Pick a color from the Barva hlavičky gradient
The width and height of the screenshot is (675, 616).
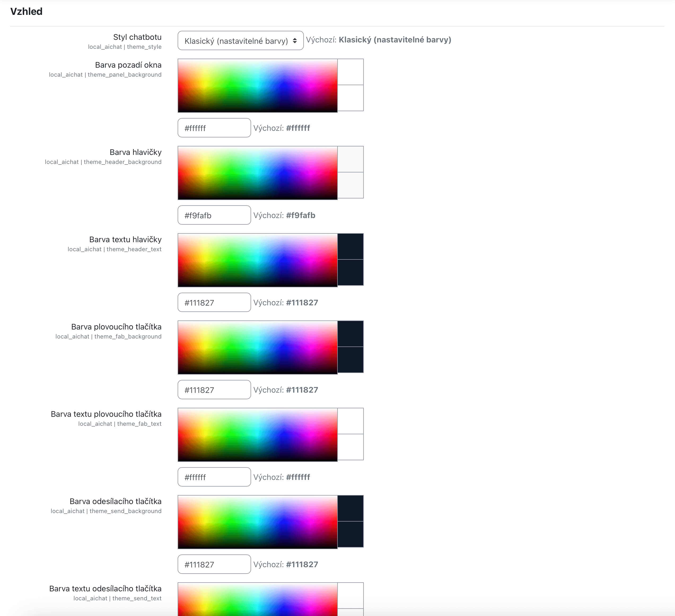click(257, 173)
